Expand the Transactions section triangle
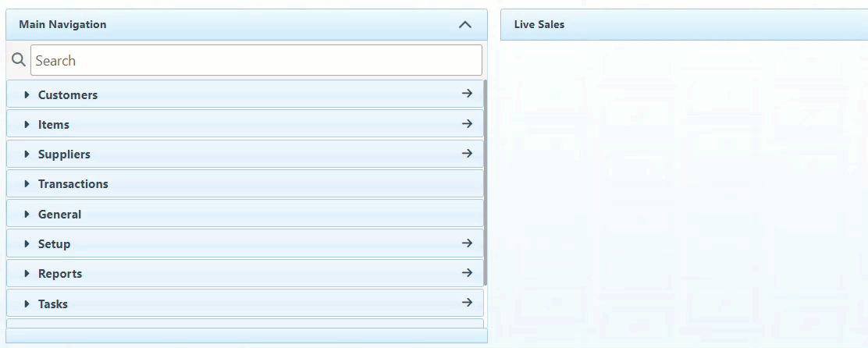The width and height of the screenshot is (868, 348). (27, 184)
